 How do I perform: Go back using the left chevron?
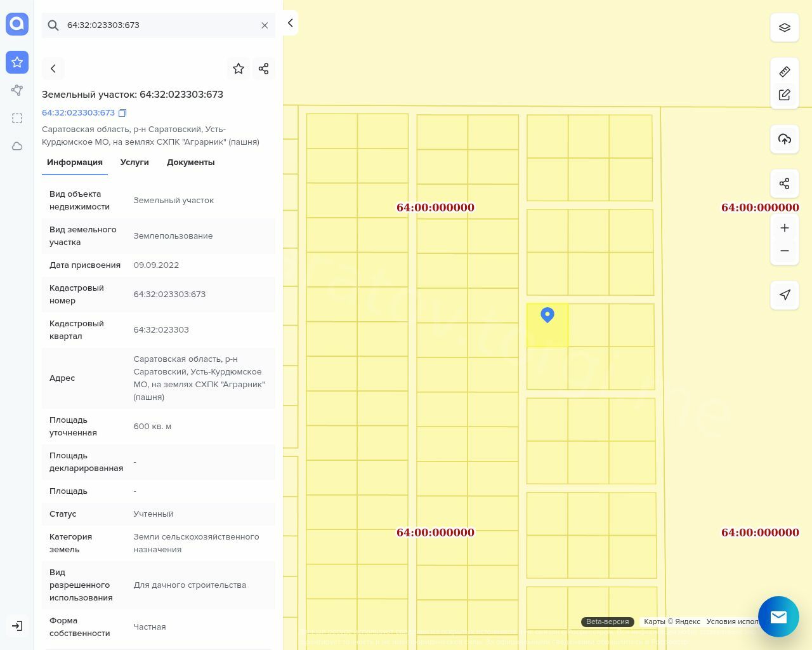(53, 69)
